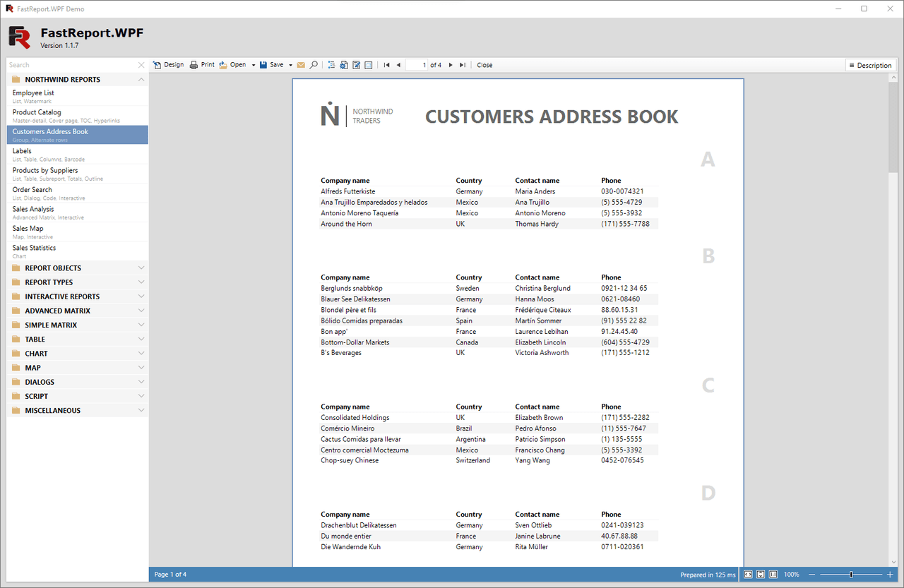904x588 pixels.
Task: Open the Employee List report
Action: coord(78,97)
